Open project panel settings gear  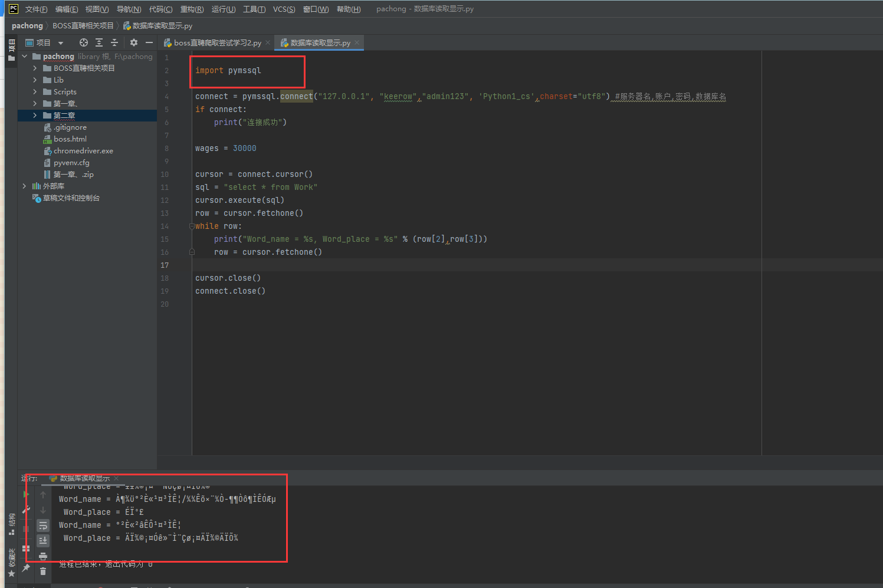[x=134, y=42]
